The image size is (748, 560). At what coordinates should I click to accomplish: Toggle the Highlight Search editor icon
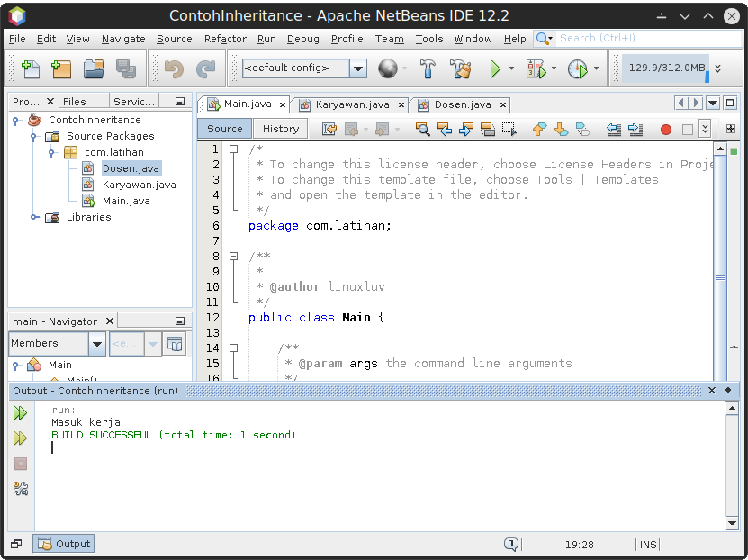(486, 129)
